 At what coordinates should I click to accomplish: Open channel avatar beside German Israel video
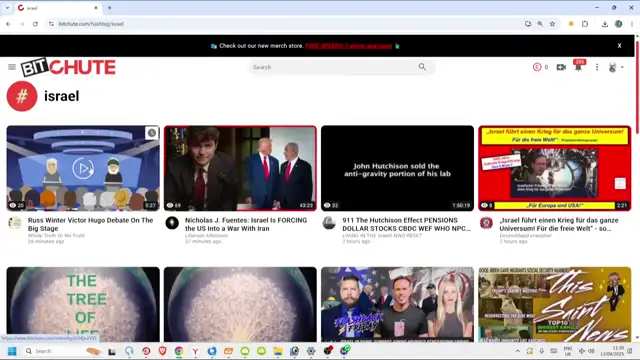[487, 223]
